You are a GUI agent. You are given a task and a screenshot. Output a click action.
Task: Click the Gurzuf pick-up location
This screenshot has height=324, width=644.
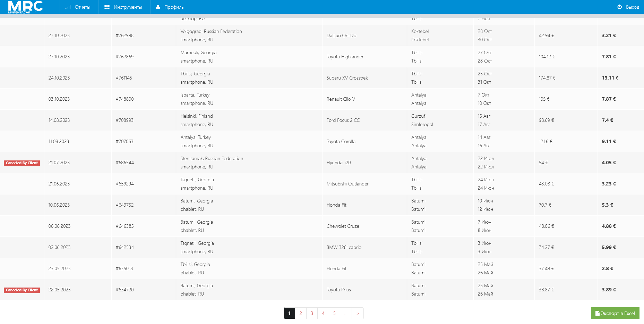[418, 116]
